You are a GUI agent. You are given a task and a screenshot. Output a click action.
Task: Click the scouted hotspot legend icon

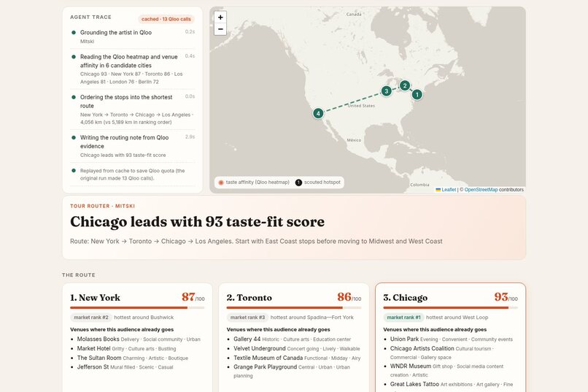(x=298, y=182)
